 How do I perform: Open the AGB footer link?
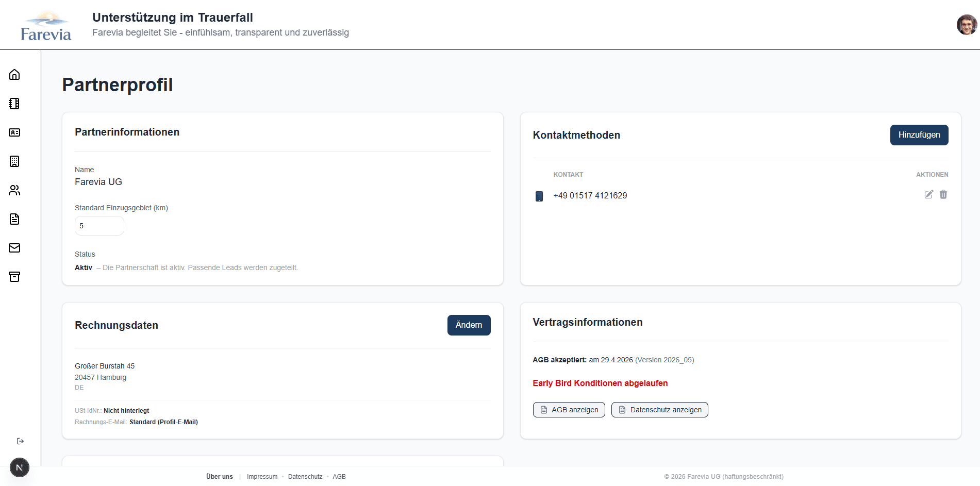click(x=339, y=477)
